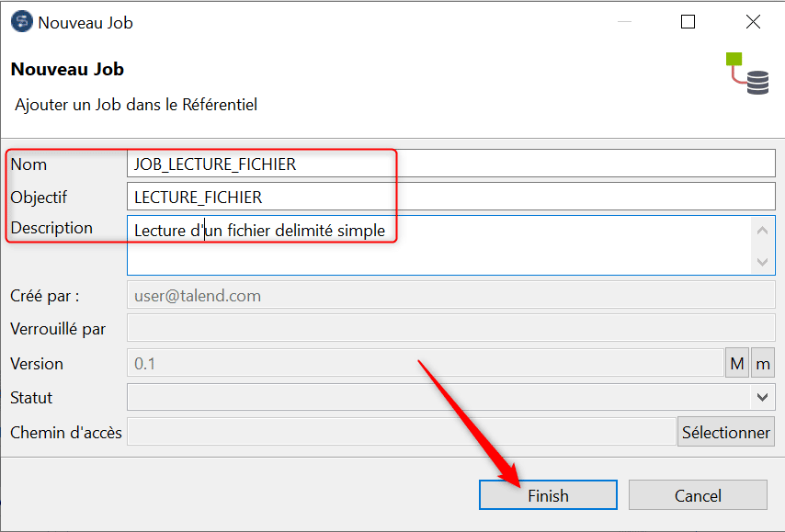Maximize the Nouveau Job window
The width and height of the screenshot is (785, 532).
688,21
